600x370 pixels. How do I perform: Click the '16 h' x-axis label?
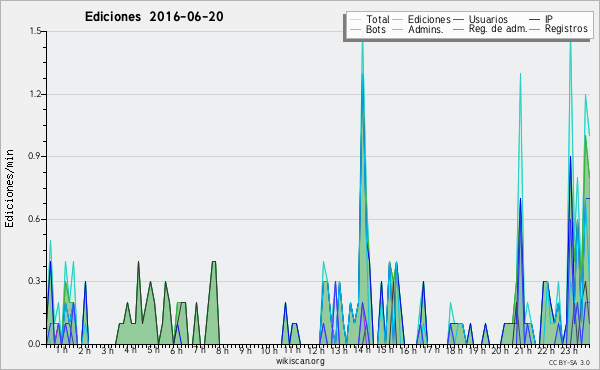408,350
